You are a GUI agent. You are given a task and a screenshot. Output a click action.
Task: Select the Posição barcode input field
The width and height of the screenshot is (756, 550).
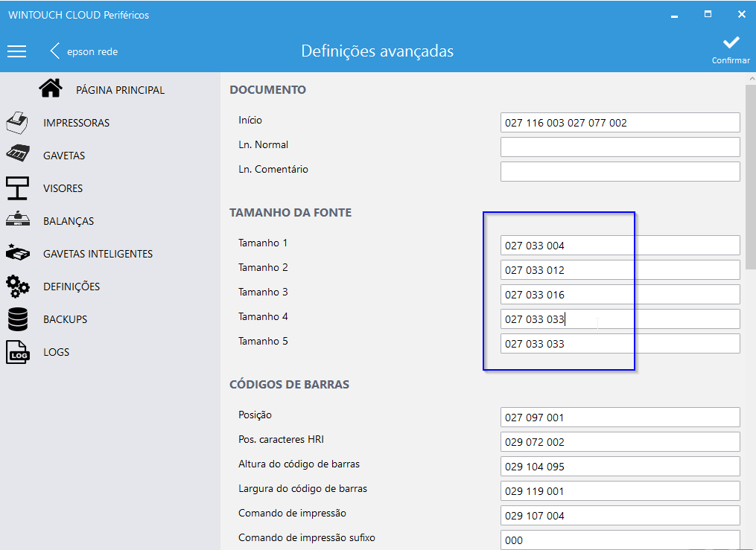point(620,418)
